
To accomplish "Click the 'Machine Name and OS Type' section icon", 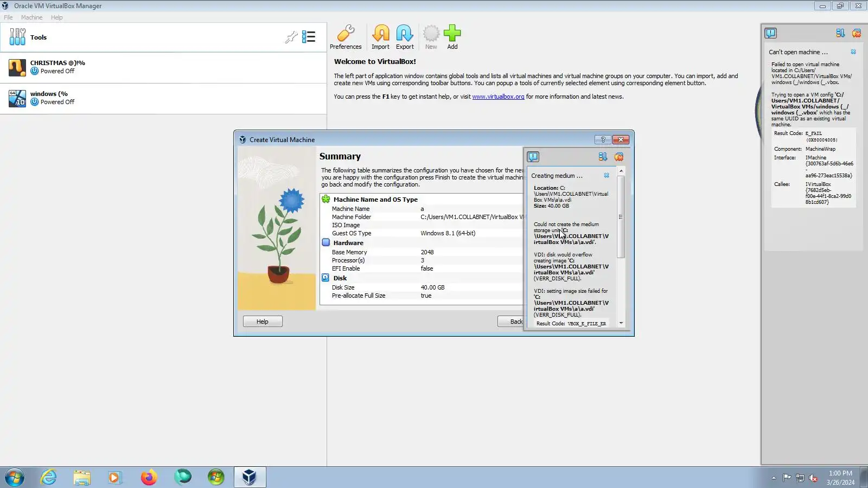I will 326,200.
